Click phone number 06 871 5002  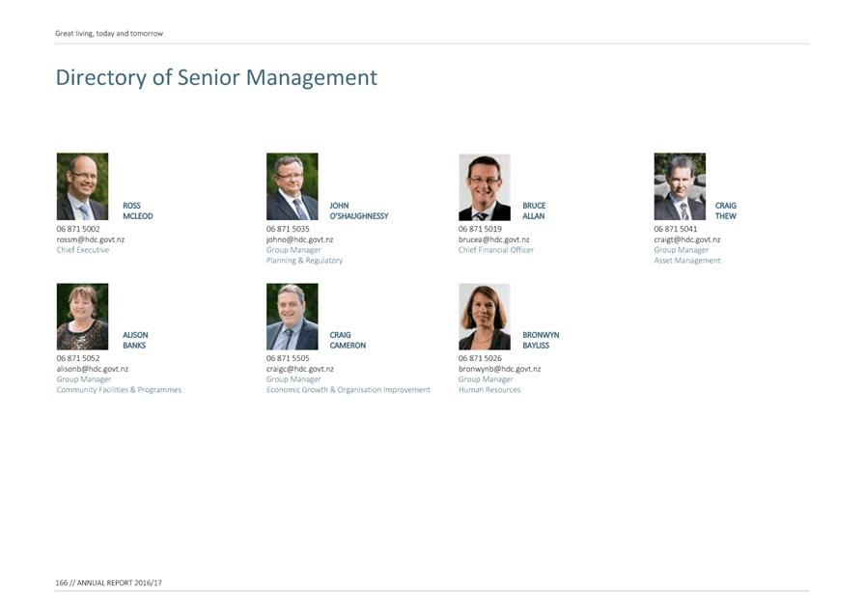tap(78, 229)
